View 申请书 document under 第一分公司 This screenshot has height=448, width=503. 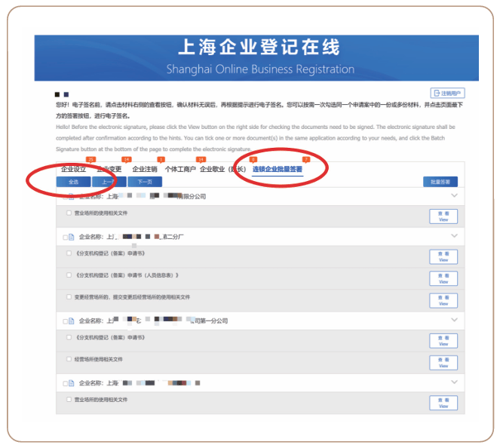pos(443,341)
